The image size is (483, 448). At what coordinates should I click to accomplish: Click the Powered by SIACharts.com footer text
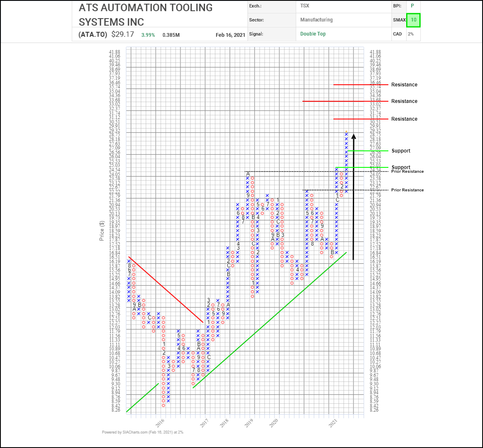click(143, 432)
